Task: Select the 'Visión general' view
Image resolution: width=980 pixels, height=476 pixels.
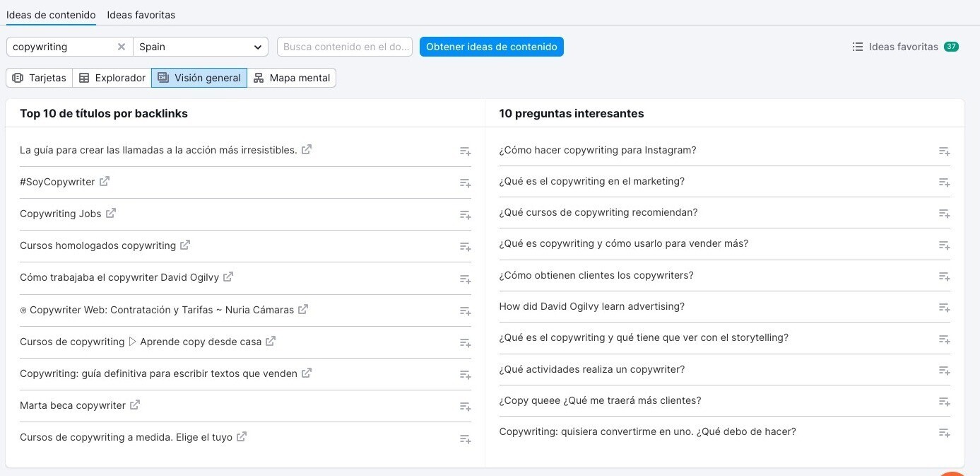Action: [199, 78]
